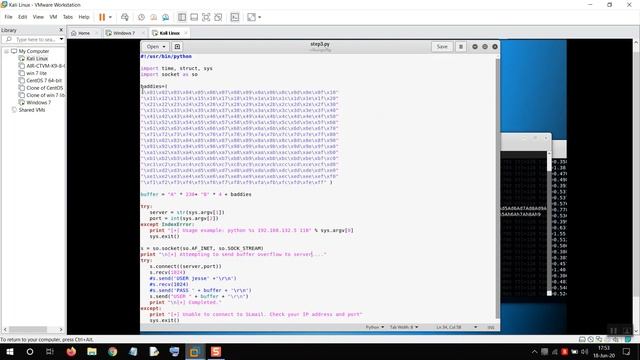Switch to the Home tab
Screen dimensions: 640x360
[x=84, y=33]
